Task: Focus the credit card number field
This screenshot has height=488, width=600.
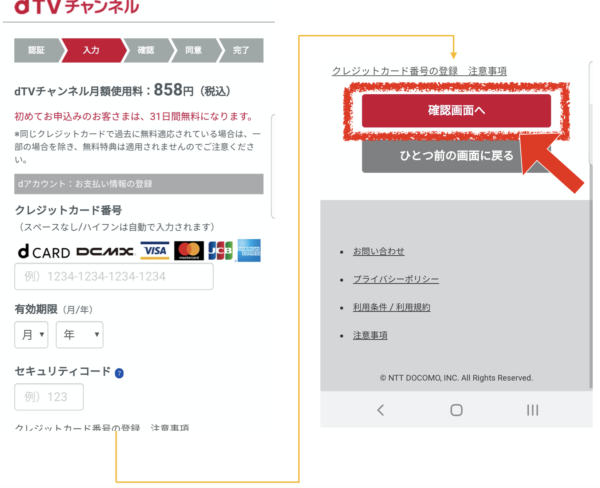Action: (114, 276)
